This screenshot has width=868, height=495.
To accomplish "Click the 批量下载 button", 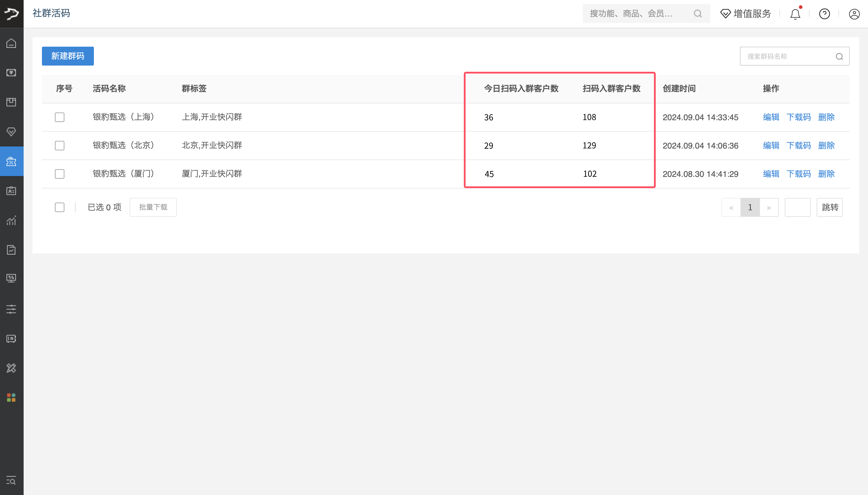I will tap(153, 207).
